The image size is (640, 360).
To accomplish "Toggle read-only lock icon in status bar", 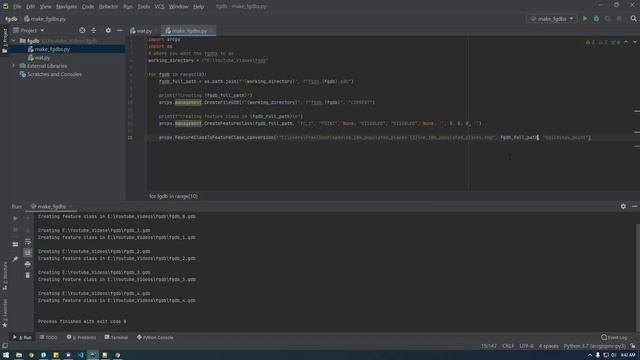I will click(633, 346).
